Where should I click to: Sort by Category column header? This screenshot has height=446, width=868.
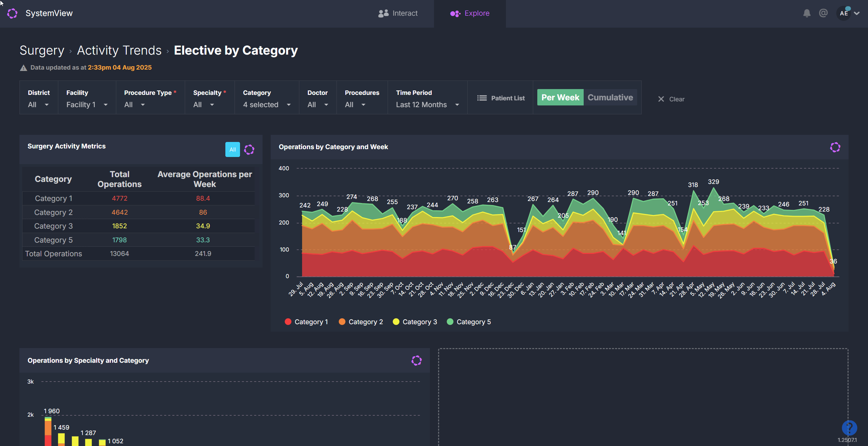coord(53,179)
